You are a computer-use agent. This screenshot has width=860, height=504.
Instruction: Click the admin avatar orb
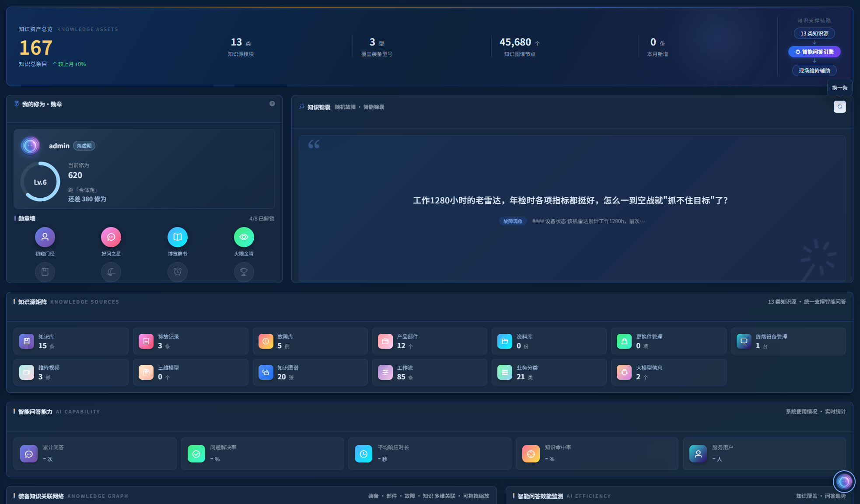coord(30,146)
